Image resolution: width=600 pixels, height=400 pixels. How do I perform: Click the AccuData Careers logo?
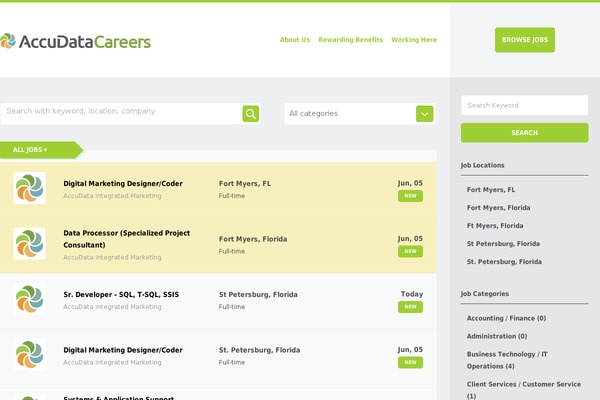[x=75, y=41]
